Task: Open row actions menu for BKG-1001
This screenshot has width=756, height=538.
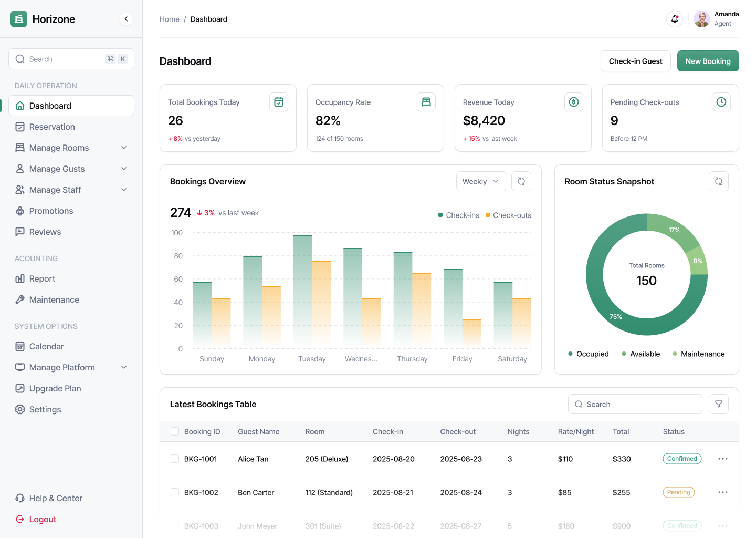Action: [x=722, y=459]
